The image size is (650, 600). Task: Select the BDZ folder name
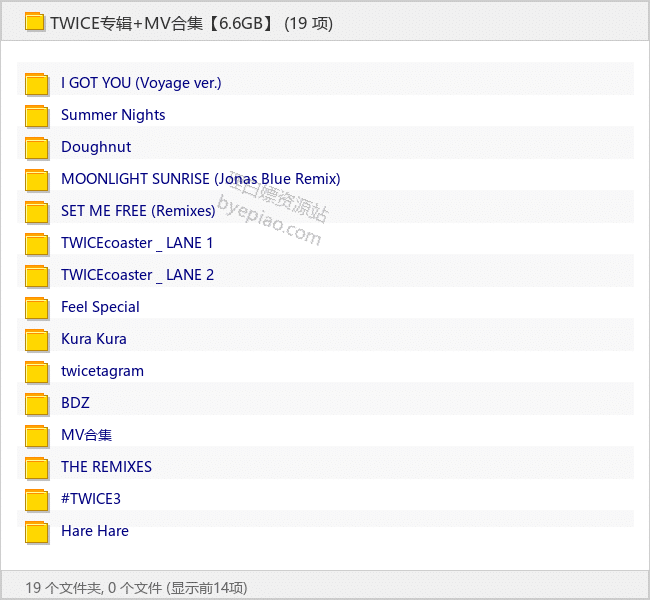tap(75, 403)
